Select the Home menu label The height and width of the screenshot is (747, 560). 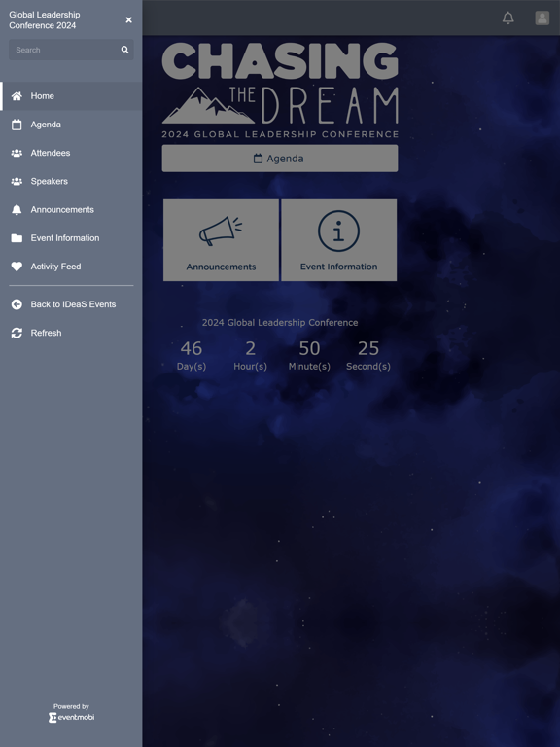pos(43,96)
